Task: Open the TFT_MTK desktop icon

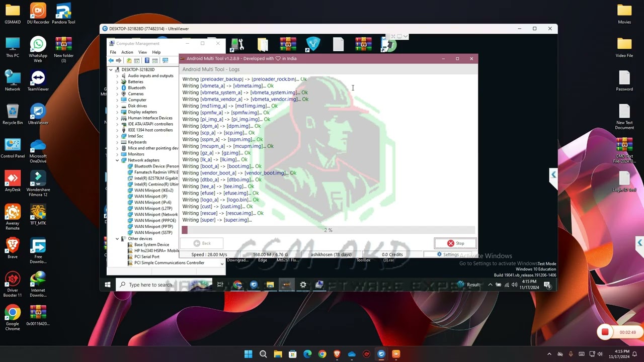Action: click(x=38, y=215)
